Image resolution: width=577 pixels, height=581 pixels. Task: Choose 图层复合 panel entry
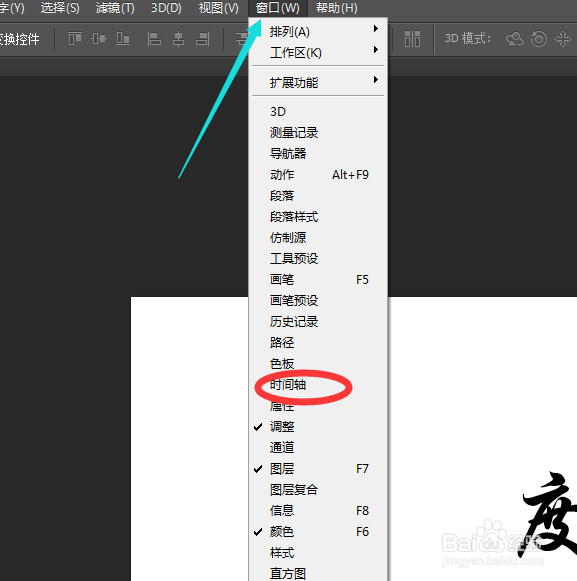click(318, 489)
